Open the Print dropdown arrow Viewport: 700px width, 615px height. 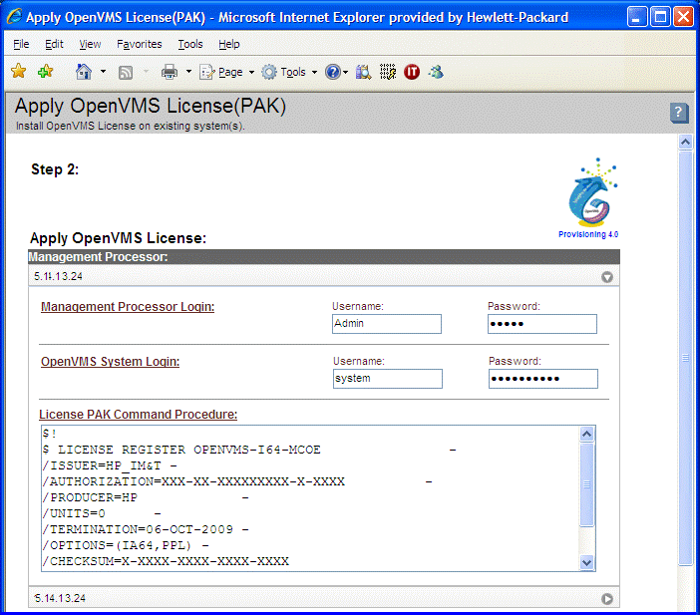[x=188, y=72]
